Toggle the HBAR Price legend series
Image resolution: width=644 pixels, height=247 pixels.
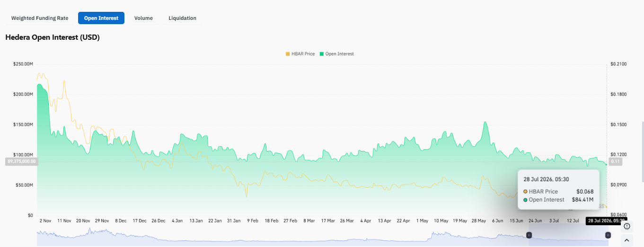pos(300,54)
